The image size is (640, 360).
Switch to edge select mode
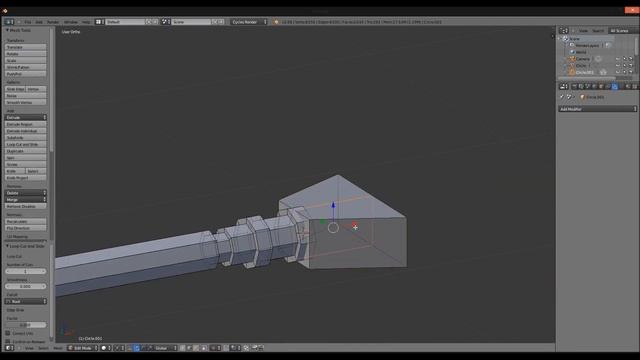pos(189,348)
